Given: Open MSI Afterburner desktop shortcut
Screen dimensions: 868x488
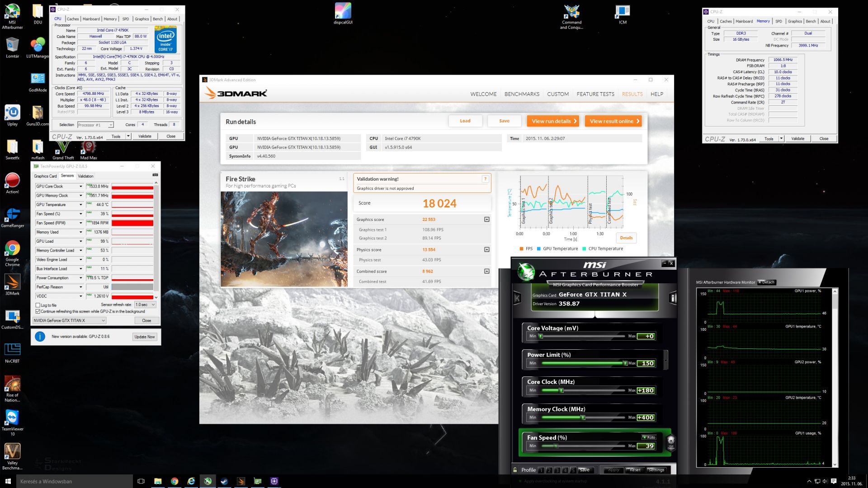Looking at the screenshot, I should tap(12, 16).
